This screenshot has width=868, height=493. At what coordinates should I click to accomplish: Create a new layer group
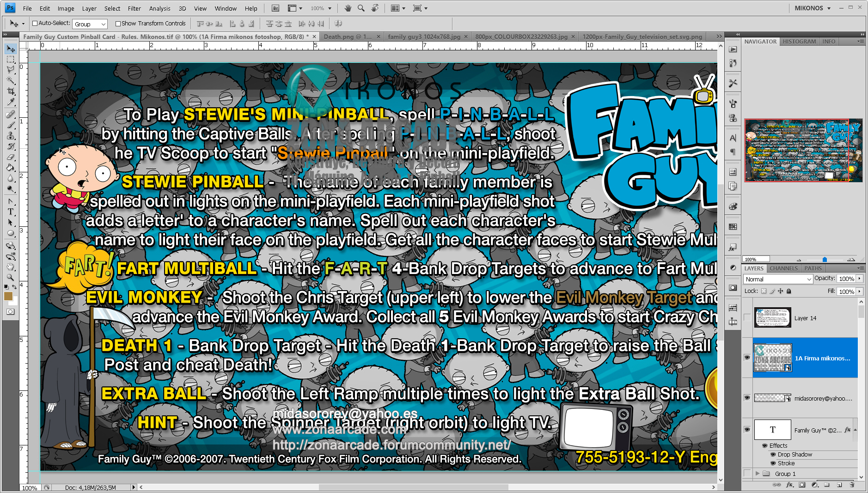pos(827,485)
